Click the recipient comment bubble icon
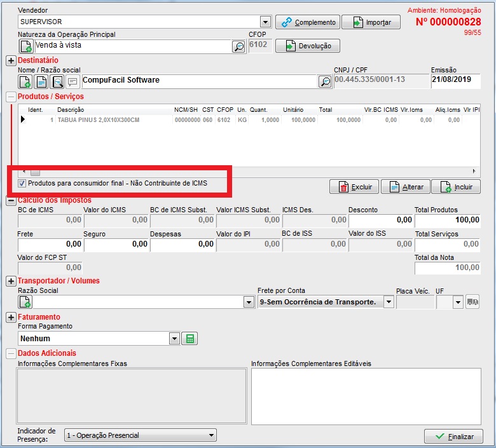 click(73, 81)
